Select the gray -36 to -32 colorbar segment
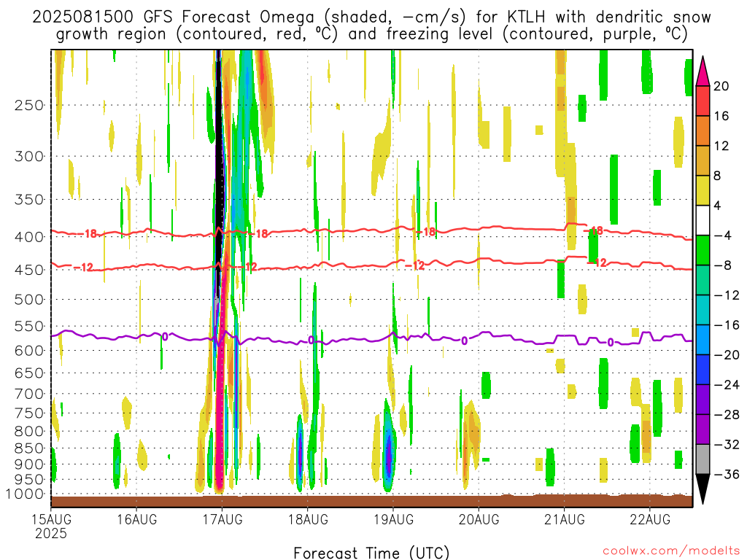The height and width of the screenshot is (560, 747). 703,459
